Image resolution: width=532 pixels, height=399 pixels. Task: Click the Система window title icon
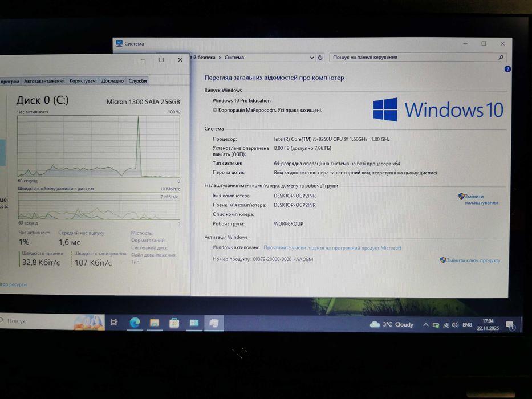pos(119,43)
